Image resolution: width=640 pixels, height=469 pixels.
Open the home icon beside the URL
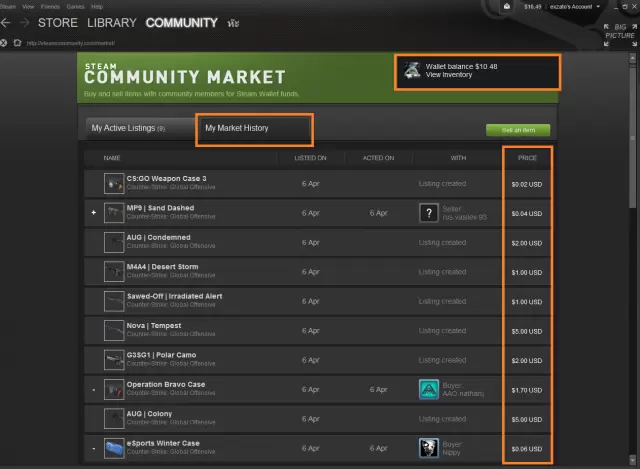pos(17,43)
